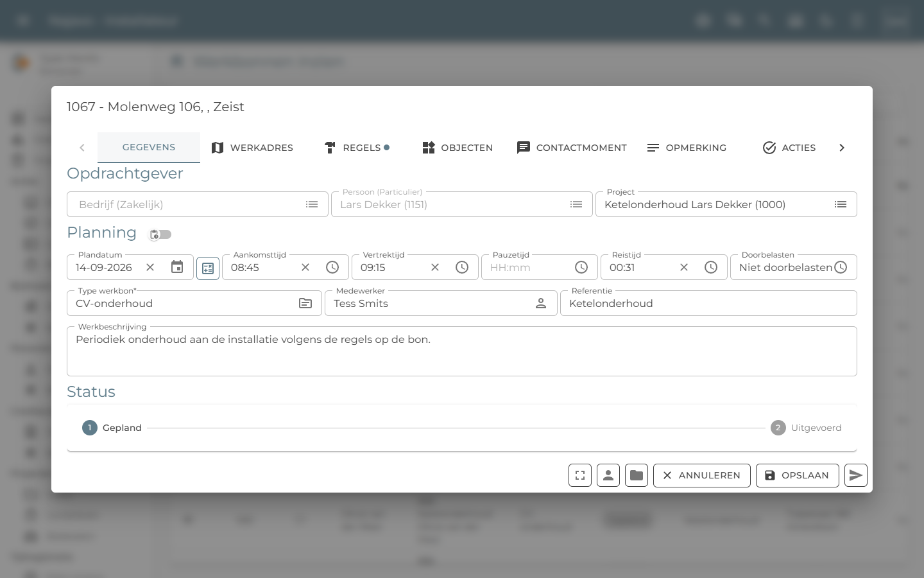Clear the Plandatum date value

tap(150, 267)
